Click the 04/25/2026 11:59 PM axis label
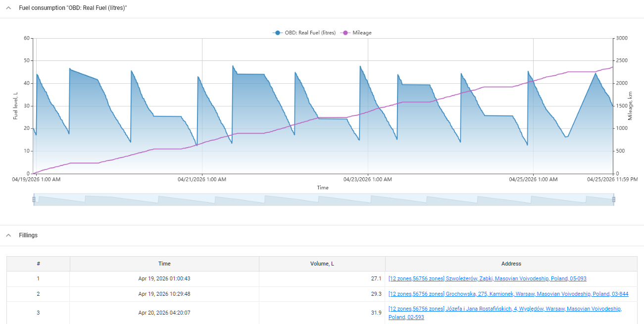644x324 pixels. [613, 179]
